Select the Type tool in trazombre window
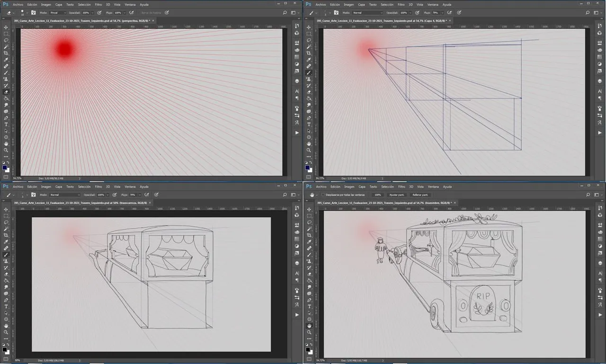 coord(309,306)
